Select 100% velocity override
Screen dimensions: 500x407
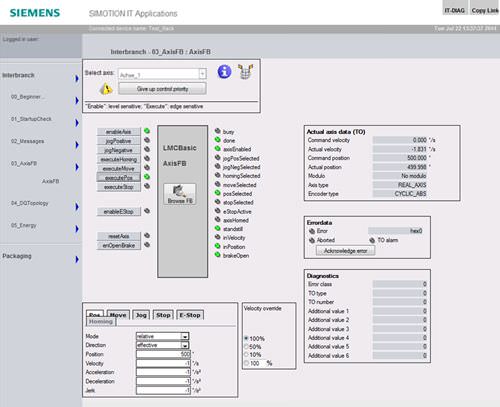tap(246, 338)
